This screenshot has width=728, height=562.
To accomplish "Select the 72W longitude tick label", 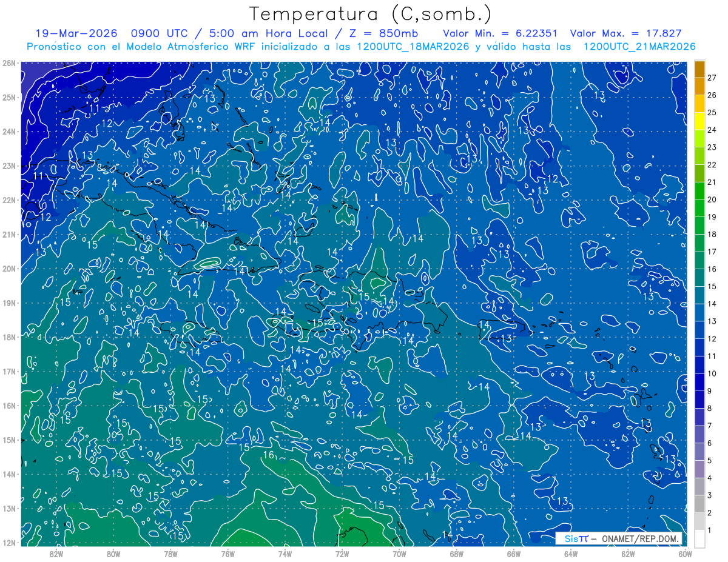I will point(342,554).
